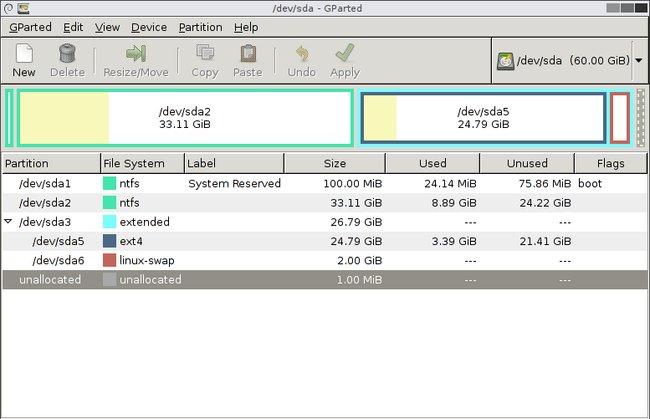Click the Paste clipboard icon
The height and width of the screenshot is (419, 650).
(x=248, y=53)
